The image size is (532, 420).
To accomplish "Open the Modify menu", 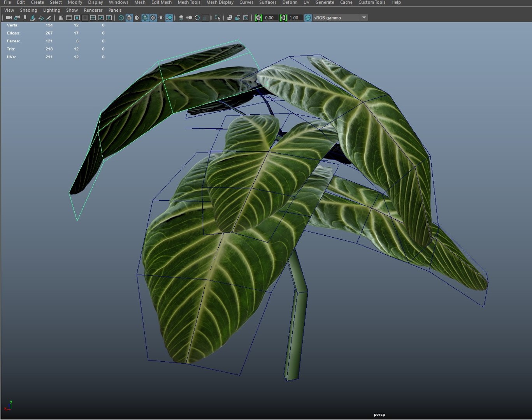I will pyautogui.click(x=75, y=2).
